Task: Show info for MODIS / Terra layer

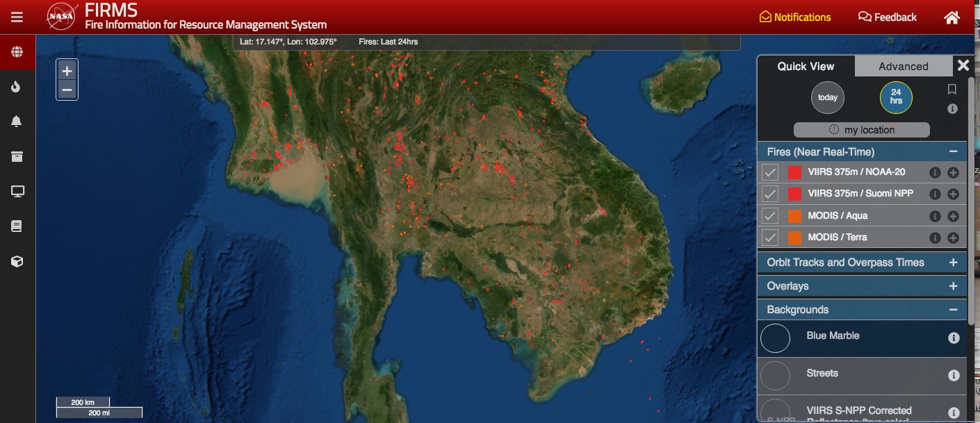Action: [936, 238]
